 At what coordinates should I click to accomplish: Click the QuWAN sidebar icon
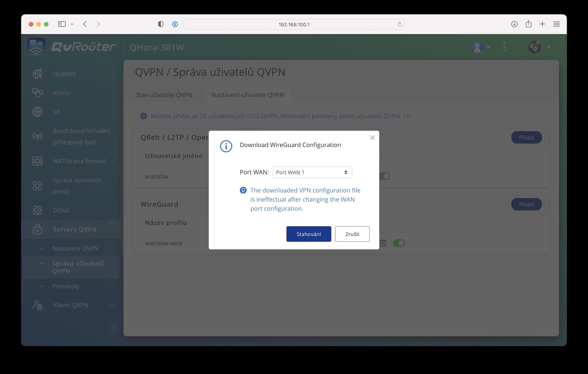tap(37, 74)
